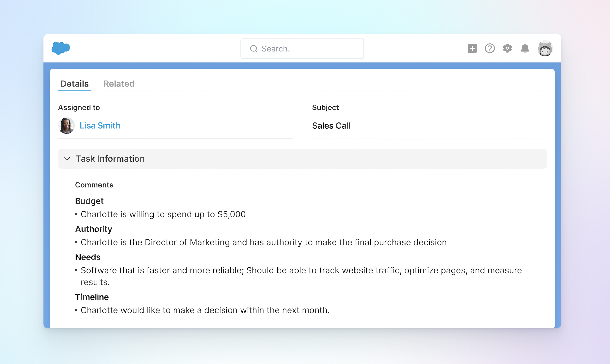
Task: Click the Comments field label
Action: (x=94, y=185)
